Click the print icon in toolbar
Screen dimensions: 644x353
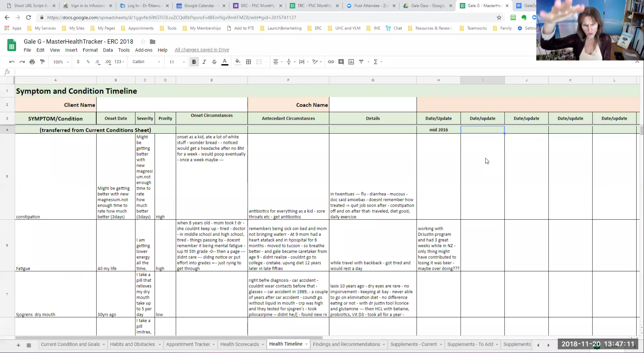[32, 62]
